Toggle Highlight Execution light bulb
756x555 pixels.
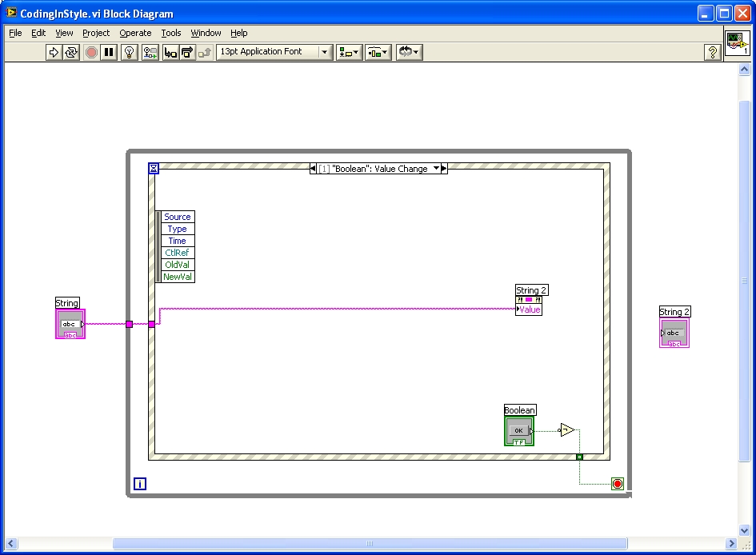click(130, 52)
